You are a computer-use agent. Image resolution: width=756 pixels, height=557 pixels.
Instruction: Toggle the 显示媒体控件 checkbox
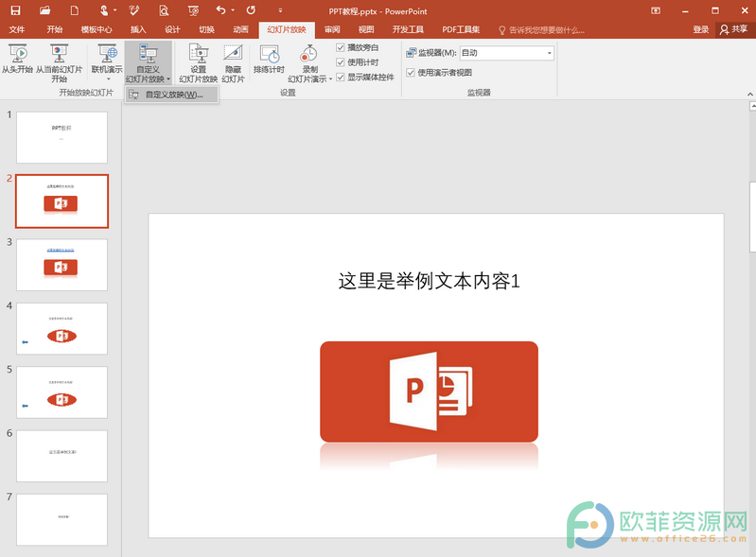click(341, 78)
